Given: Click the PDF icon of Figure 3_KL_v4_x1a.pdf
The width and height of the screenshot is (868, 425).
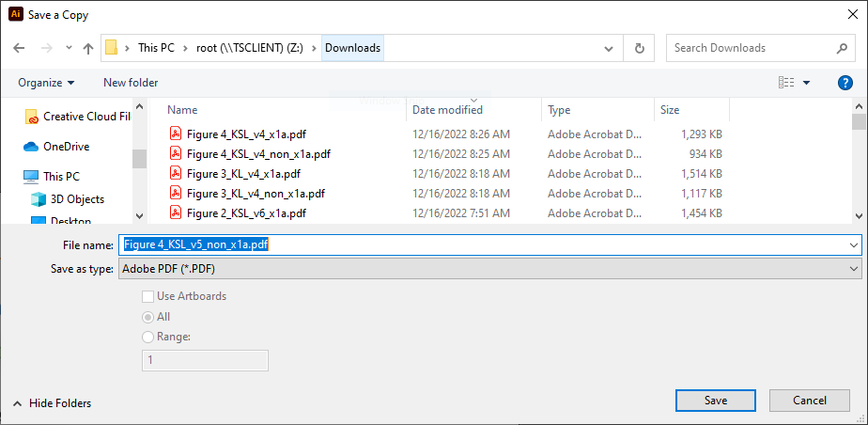Looking at the screenshot, I should coord(176,173).
